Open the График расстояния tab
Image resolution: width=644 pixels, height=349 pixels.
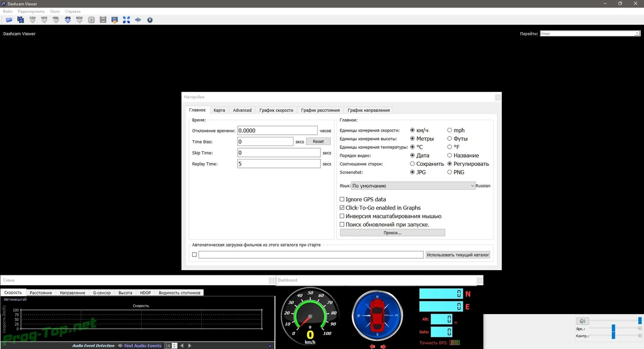coord(320,110)
